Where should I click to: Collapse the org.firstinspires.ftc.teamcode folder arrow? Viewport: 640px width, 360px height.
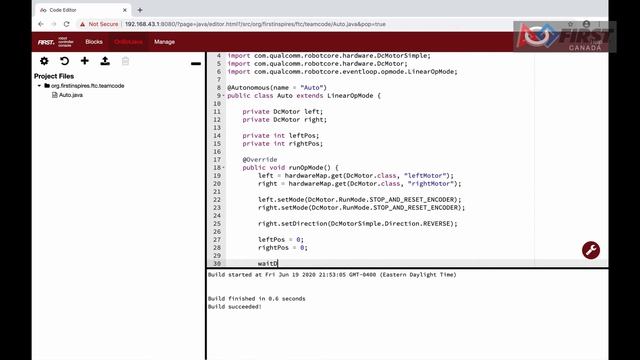[39, 86]
